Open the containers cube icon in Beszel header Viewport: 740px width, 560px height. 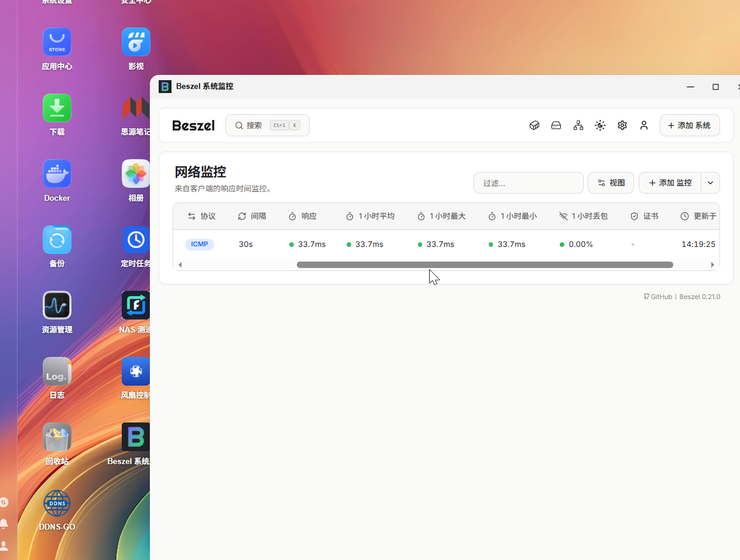point(534,125)
